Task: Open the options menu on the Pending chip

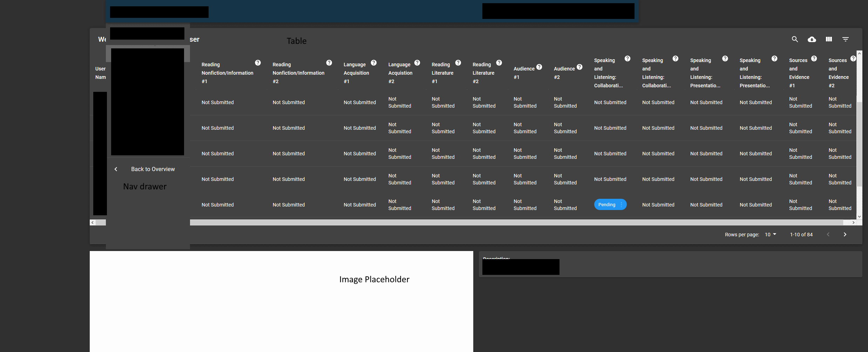Action: pos(622,204)
